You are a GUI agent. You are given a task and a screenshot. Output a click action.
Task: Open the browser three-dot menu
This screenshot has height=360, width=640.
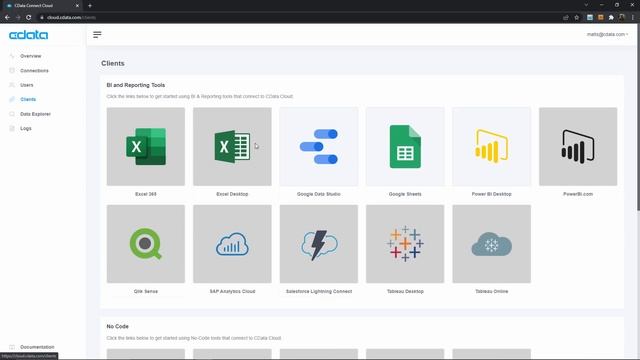[x=633, y=17]
